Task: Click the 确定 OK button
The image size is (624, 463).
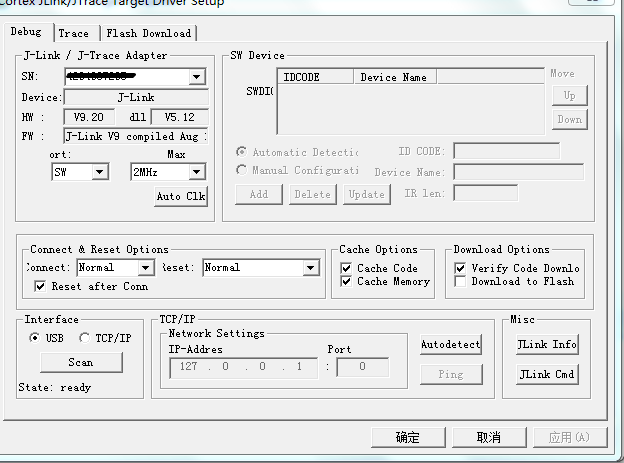Action: 408,438
